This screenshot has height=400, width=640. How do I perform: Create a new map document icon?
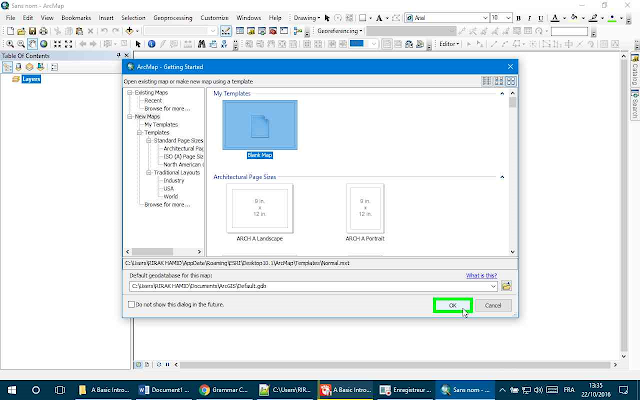[10, 31]
